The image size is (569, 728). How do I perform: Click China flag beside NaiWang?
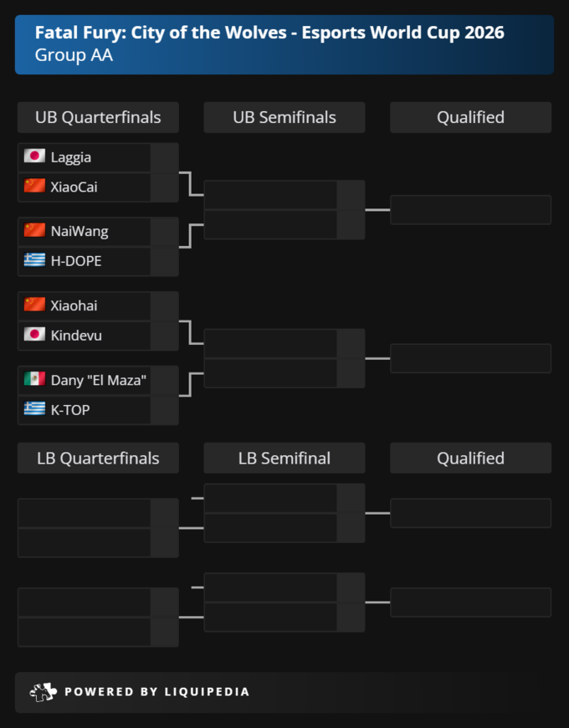(x=34, y=231)
